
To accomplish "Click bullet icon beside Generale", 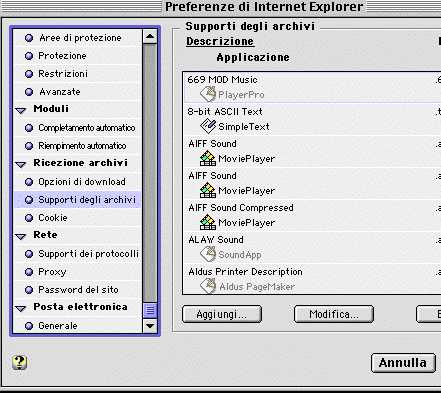I will (29, 326).
